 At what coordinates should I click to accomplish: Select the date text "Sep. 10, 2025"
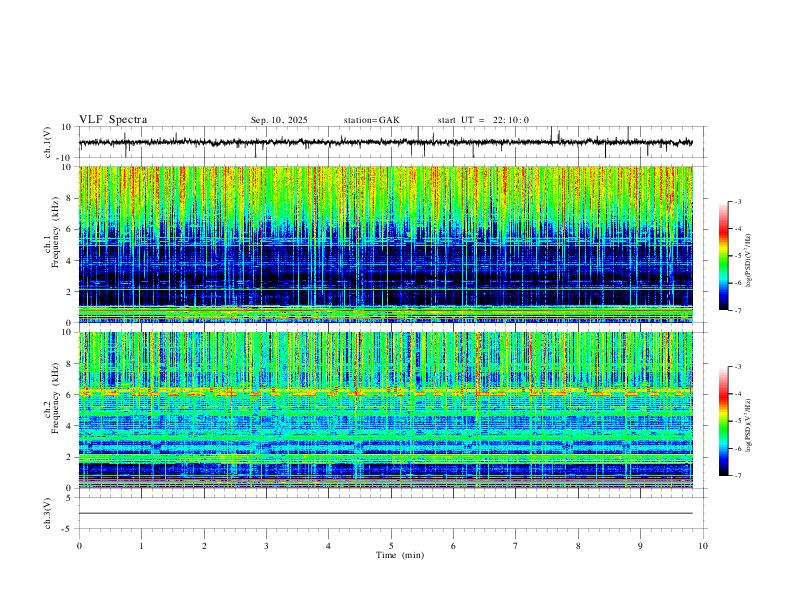pos(279,120)
